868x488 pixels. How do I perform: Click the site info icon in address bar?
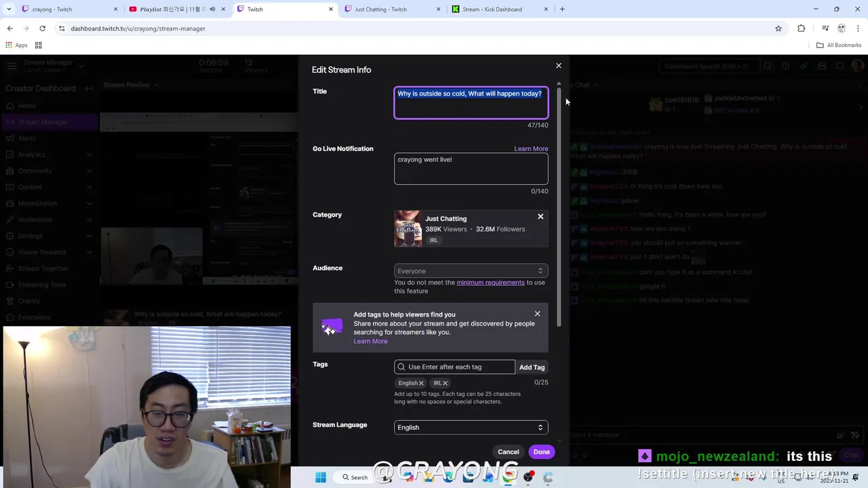(62, 28)
